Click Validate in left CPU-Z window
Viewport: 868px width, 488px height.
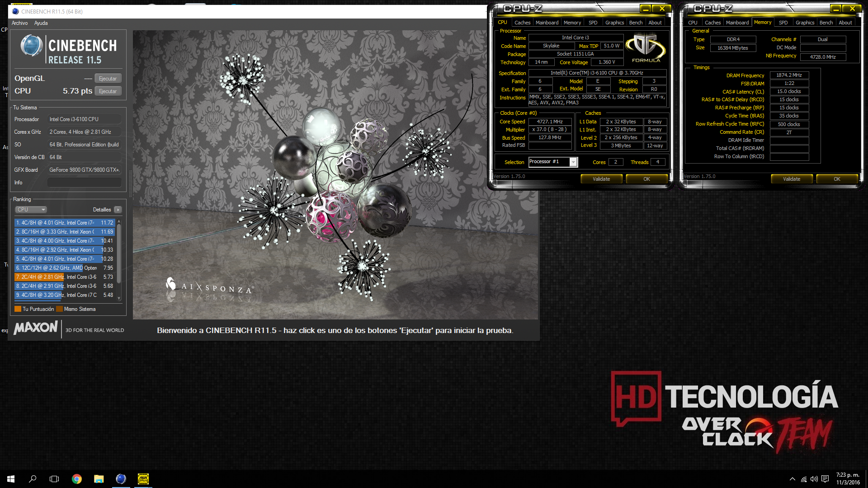coord(601,179)
